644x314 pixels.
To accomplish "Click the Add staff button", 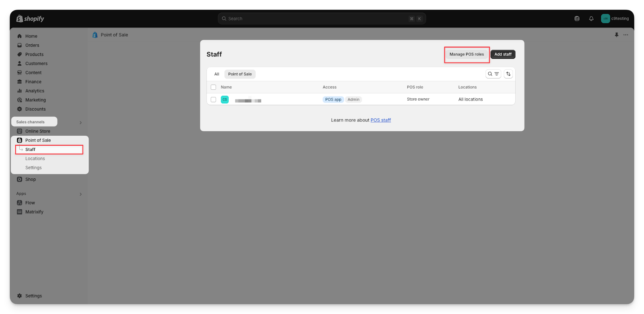I will (x=503, y=54).
